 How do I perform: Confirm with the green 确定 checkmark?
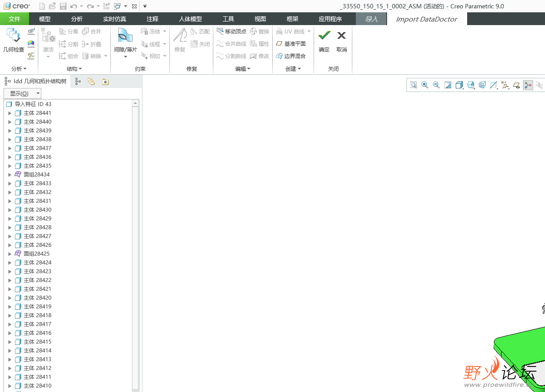[x=324, y=40]
